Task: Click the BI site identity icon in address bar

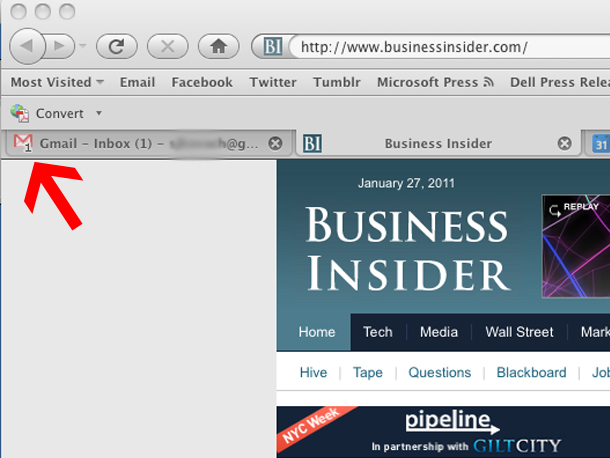Action: [x=273, y=47]
